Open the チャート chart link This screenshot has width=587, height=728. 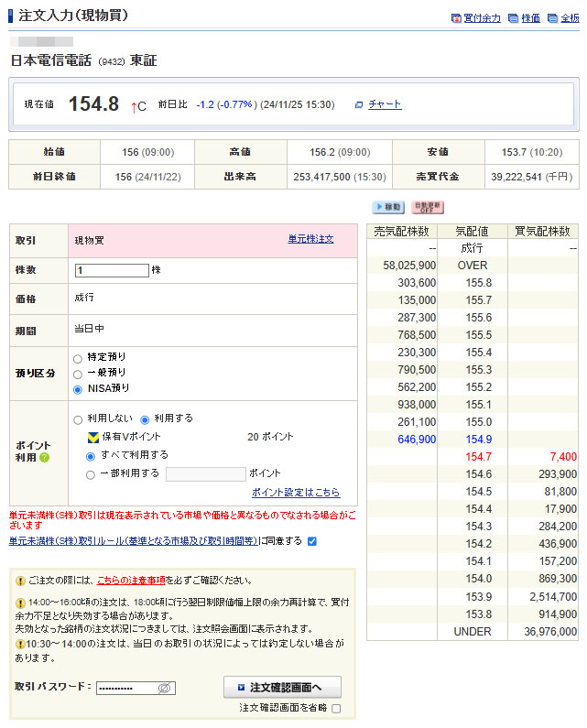point(385,104)
